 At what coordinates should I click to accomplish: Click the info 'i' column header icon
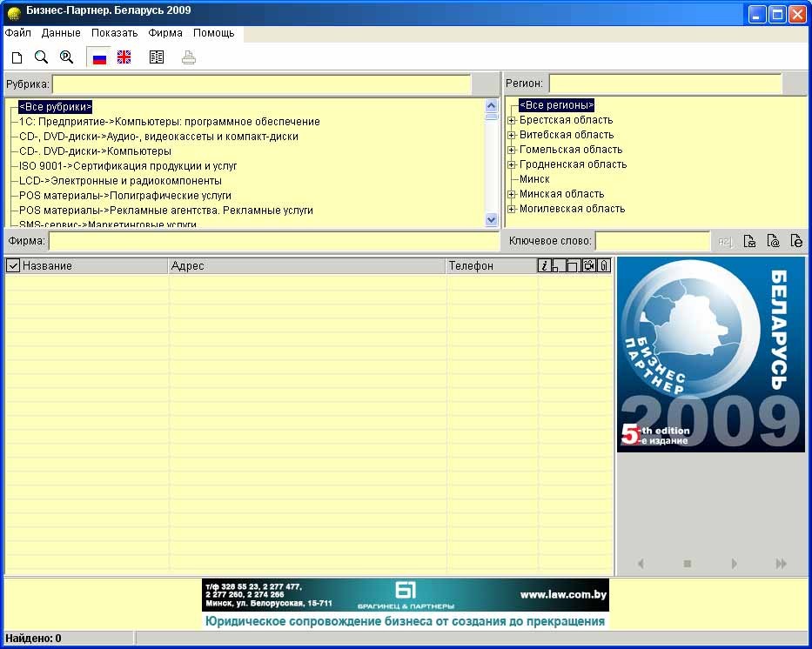tap(544, 266)
